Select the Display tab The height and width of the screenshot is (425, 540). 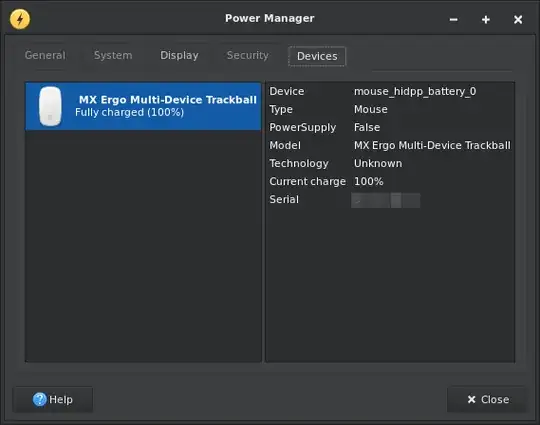click(179, 55)
